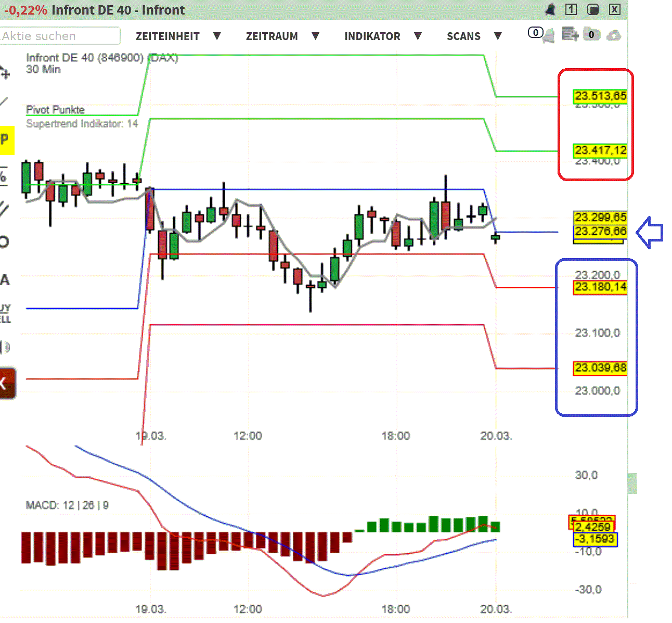Image resolution: width=672 pixels, height=623 pixels.
Task: Choose the circle drawing tool
Action: point(5,242)
